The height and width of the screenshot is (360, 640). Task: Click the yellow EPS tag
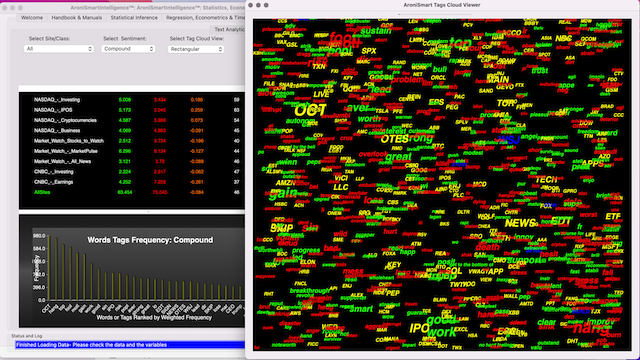pyautogui.click(x=436, y=102)
